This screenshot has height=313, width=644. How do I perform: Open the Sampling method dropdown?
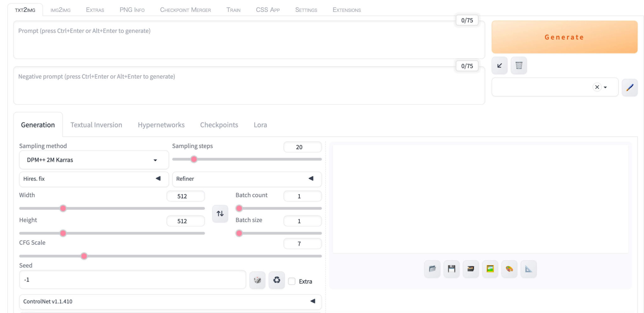pos(93,160)
